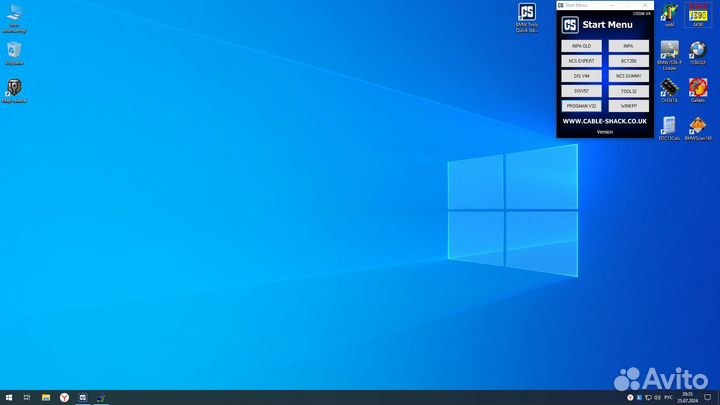Open the BMWScan140 desktop icon
This screenshot has height=405, width=720.
697,127
